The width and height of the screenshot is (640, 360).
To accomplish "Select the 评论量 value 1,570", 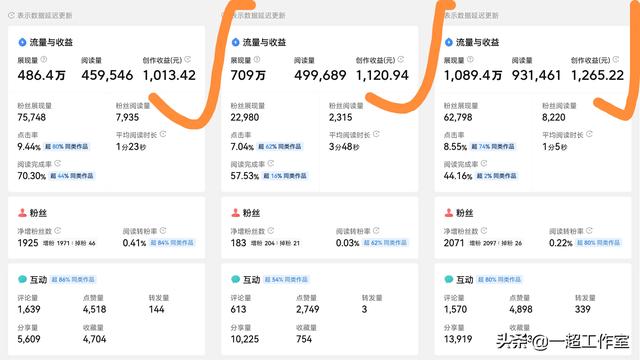I will 455,309.
